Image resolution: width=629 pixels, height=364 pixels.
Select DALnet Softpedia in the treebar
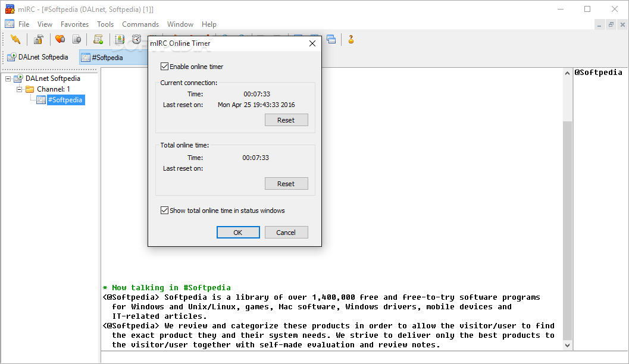coord(53,79)
